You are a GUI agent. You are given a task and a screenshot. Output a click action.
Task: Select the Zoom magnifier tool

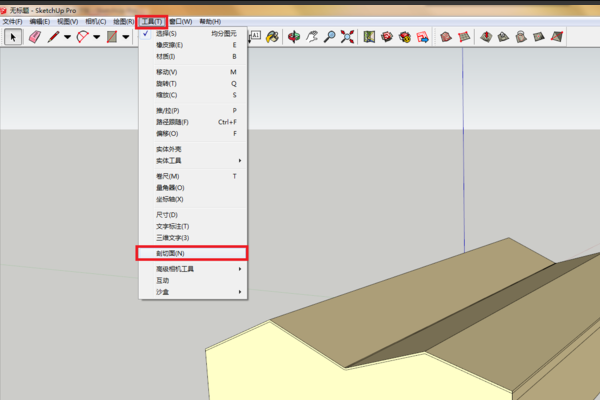(329, 37)
